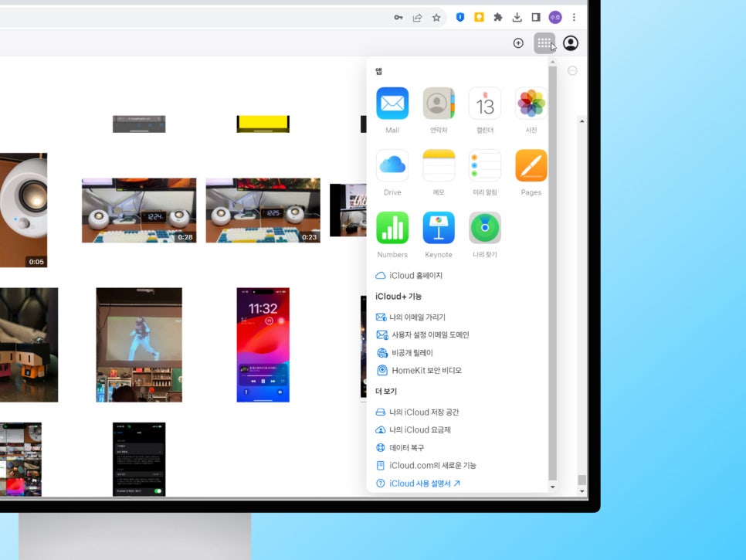Open the Keynote app icon
The image size is (746, 560).
(x=438, y=228)
